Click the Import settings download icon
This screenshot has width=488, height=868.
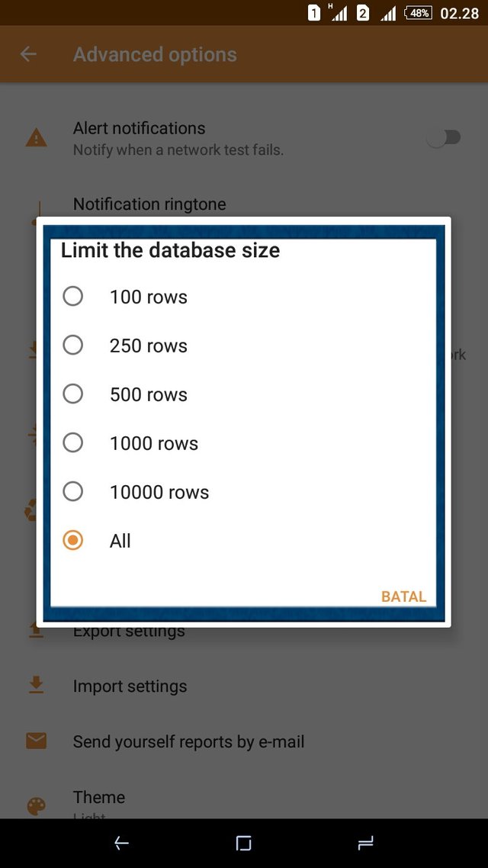36,686
